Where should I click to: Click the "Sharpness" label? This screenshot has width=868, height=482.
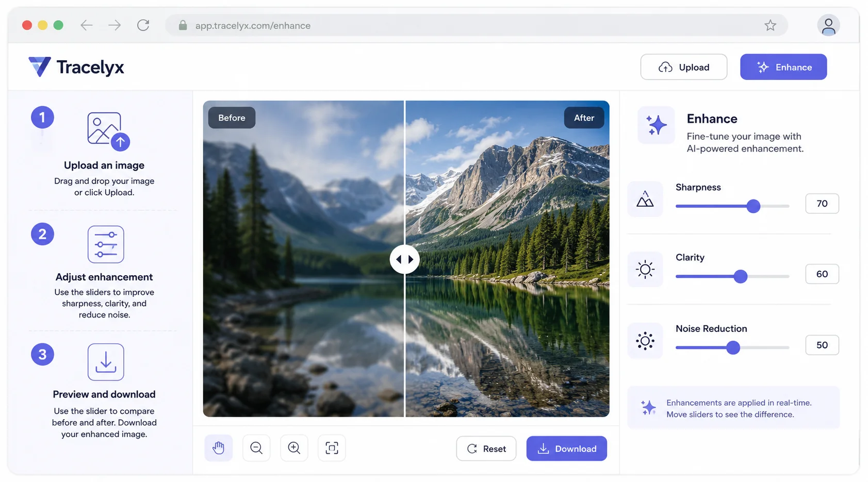point(698,187)
